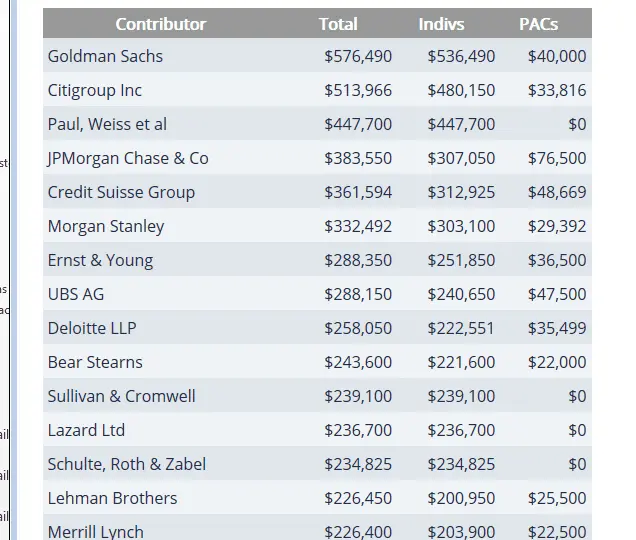The height and width of the screenshot is (540, 636).
Task: Click the Deloitte LLP name
Action: (93, 328)
